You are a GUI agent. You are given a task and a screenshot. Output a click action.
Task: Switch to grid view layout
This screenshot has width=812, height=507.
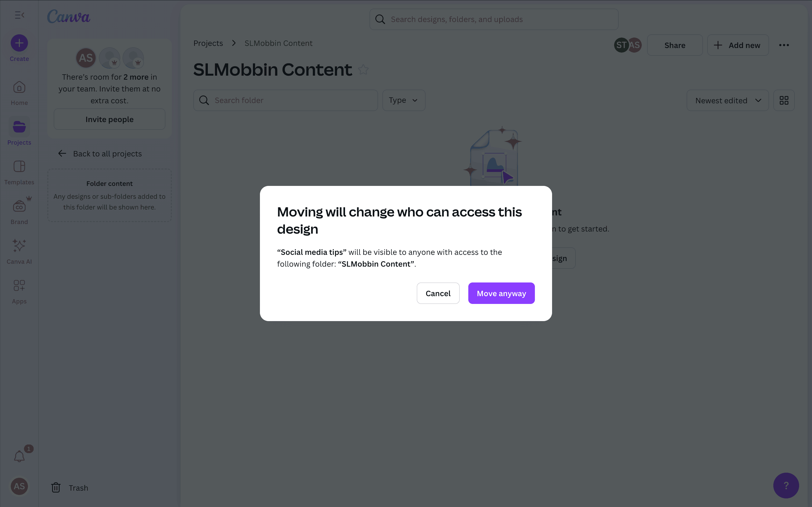[x=784, y=100]
